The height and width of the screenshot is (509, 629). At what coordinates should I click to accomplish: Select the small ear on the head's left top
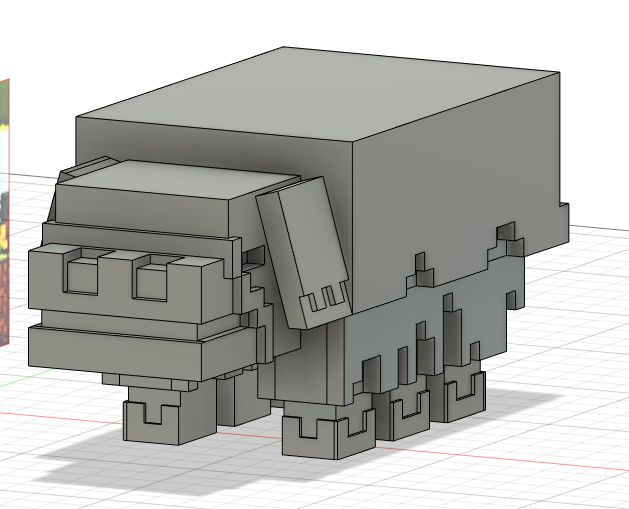(92, 166)
